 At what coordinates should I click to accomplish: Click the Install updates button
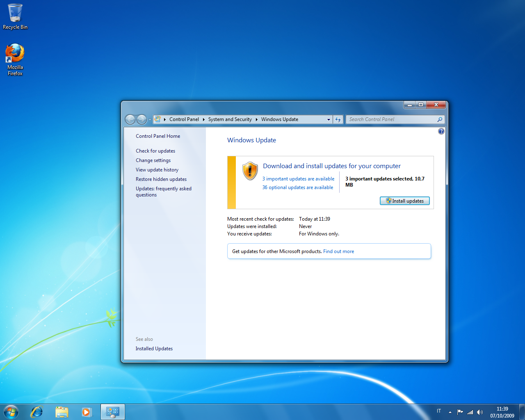(405, 201)
